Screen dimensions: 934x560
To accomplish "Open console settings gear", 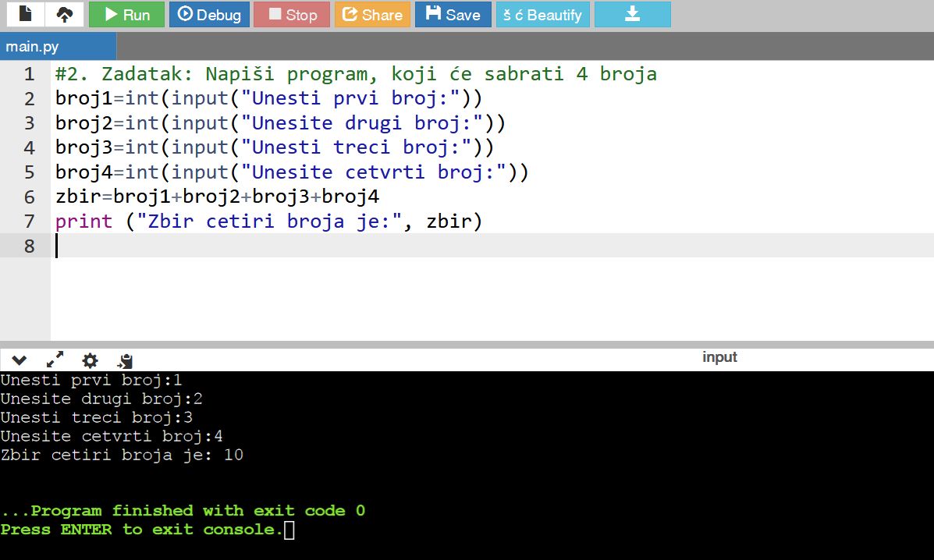I will point(91,360).
